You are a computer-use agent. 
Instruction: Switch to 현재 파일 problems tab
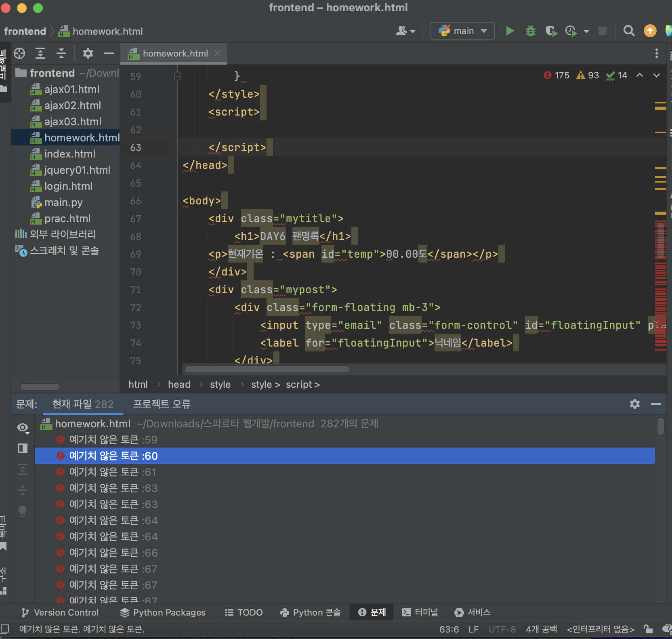83,404
